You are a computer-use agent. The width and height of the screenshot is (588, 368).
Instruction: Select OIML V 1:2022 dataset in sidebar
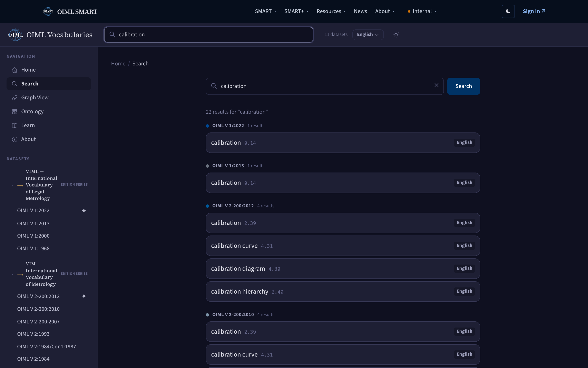[x=33, y=211]
